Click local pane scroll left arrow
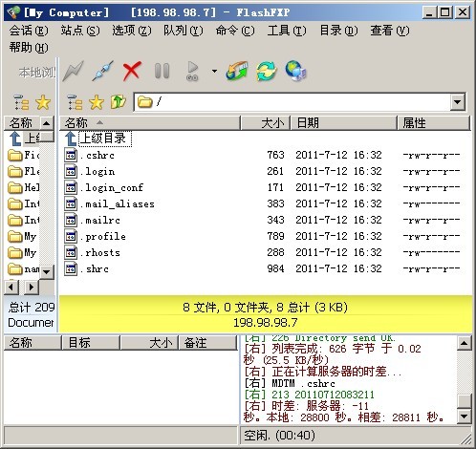 [x=11, y=287]
